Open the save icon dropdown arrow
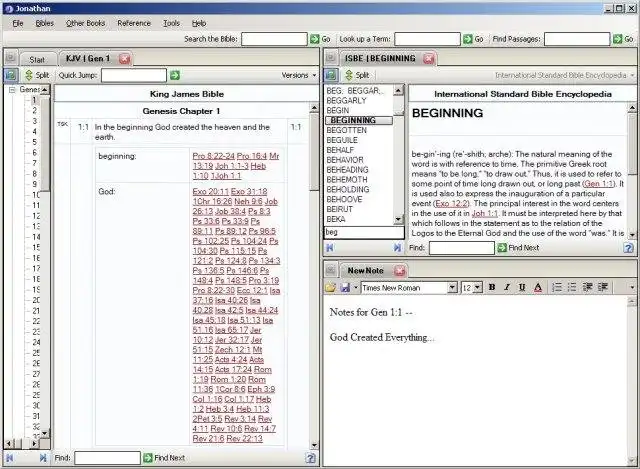The height and width of the screenshot is (469, 640). pos(356,288)
